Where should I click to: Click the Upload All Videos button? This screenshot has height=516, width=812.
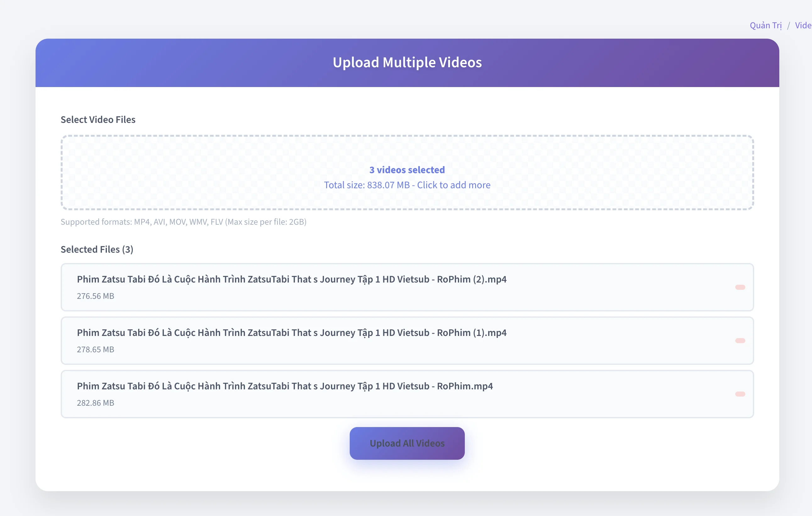[x=407, y=443]
